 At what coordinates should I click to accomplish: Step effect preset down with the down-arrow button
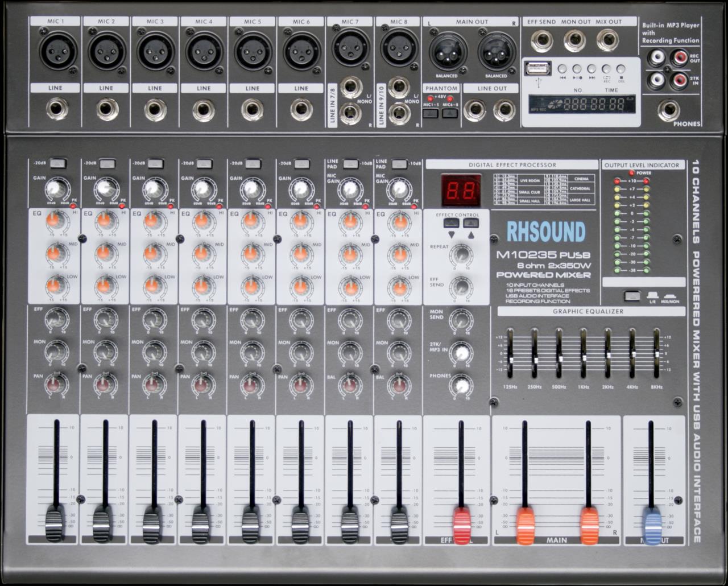(452, 223)
